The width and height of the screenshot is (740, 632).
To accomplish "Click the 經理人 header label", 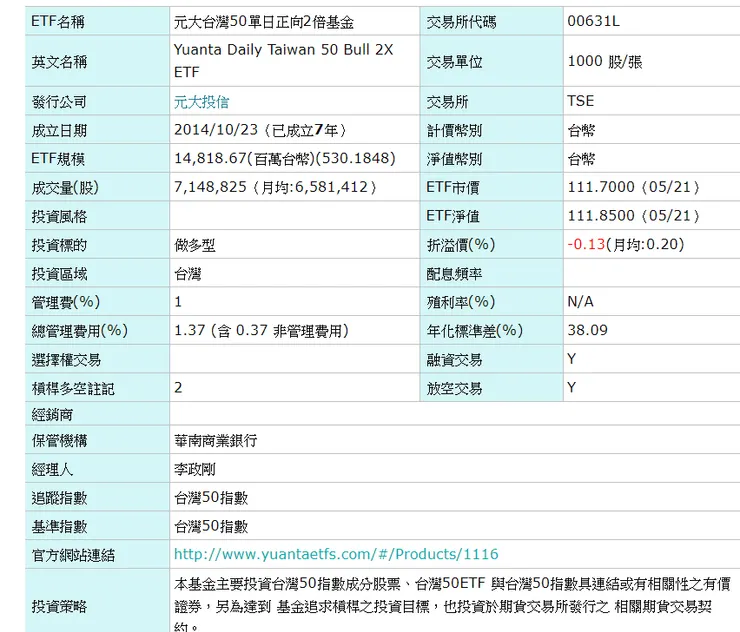I will coord(52,469).
